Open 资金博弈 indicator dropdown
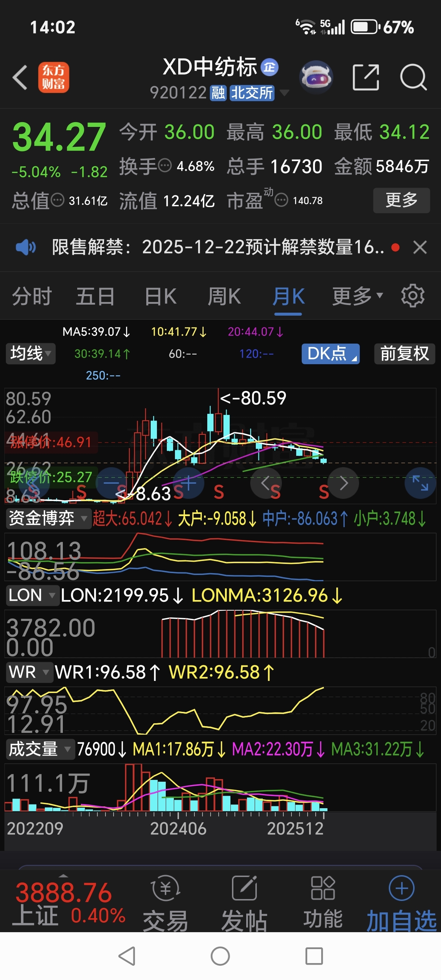 [49, 518]
